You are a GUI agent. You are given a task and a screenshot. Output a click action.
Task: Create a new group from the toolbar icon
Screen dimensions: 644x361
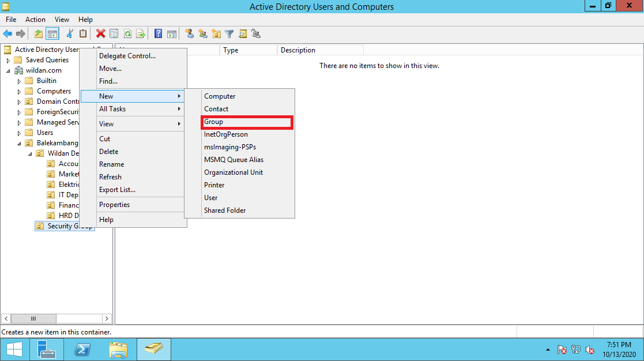[202, 33]
